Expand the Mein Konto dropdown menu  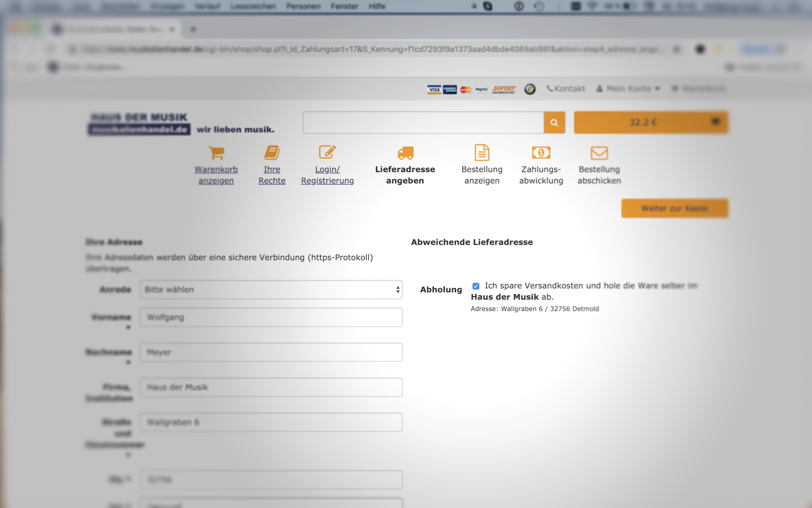[628, 89]
